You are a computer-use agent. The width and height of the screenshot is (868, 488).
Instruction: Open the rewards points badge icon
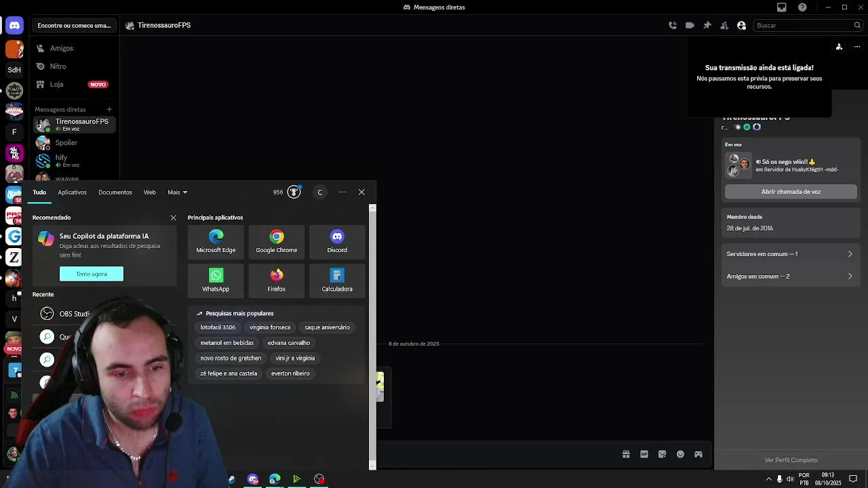294,192
